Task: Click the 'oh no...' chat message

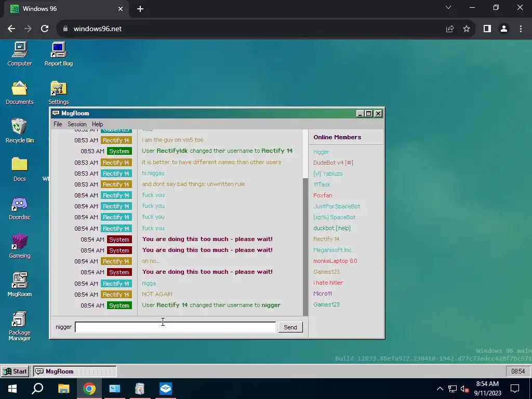Action: pos(151,261)
